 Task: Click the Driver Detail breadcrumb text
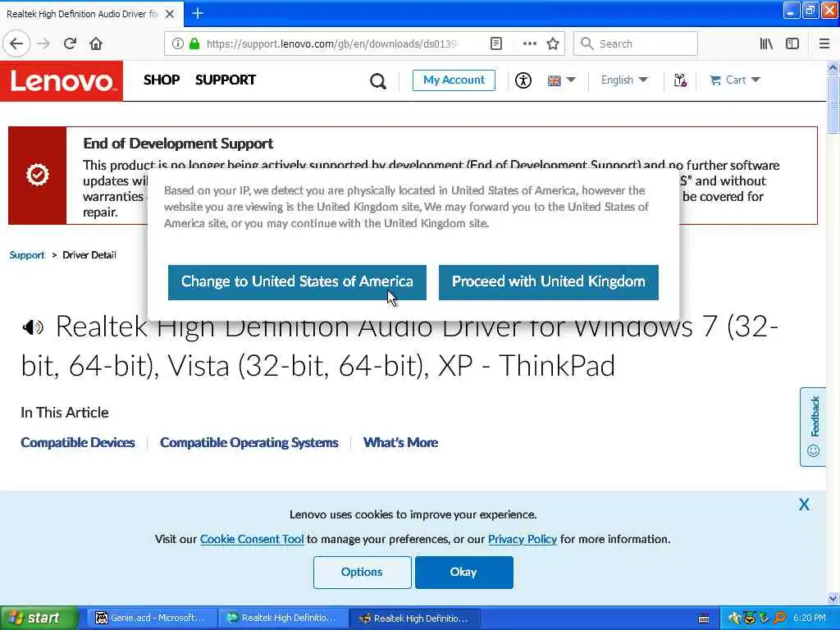click(89, 255)
